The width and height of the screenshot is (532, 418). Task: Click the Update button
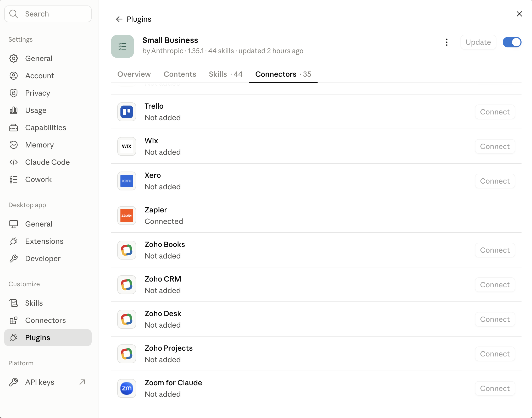coord(478,42)
